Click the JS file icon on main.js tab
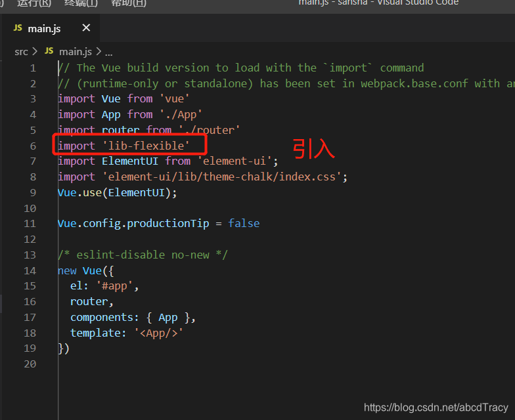This screenshot has width=515, height=420. (x=18, y=28)
